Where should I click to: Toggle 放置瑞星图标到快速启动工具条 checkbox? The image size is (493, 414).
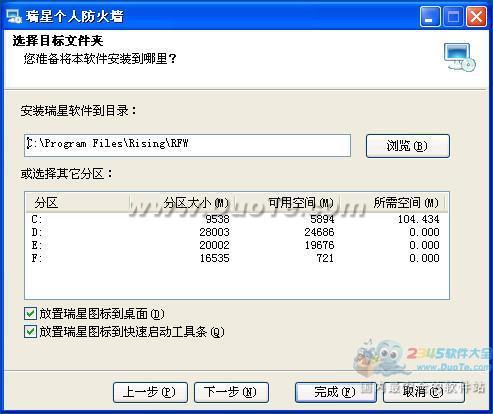(30, 331)
